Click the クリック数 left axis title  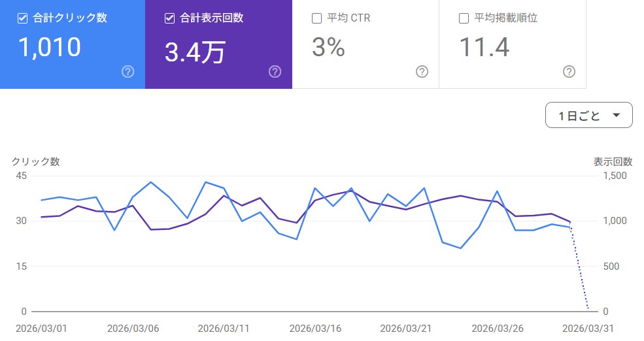click(35, 161)
